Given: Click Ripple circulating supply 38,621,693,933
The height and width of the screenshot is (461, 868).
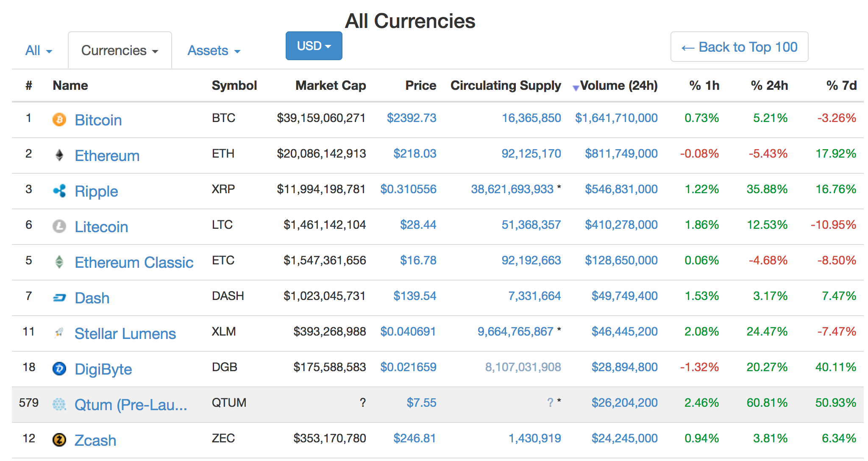Looking at the screenshot, I should (512, 189).
